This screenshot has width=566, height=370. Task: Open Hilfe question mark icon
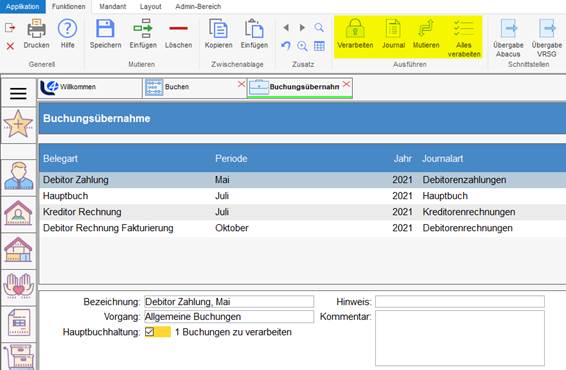tap(68, 29)
